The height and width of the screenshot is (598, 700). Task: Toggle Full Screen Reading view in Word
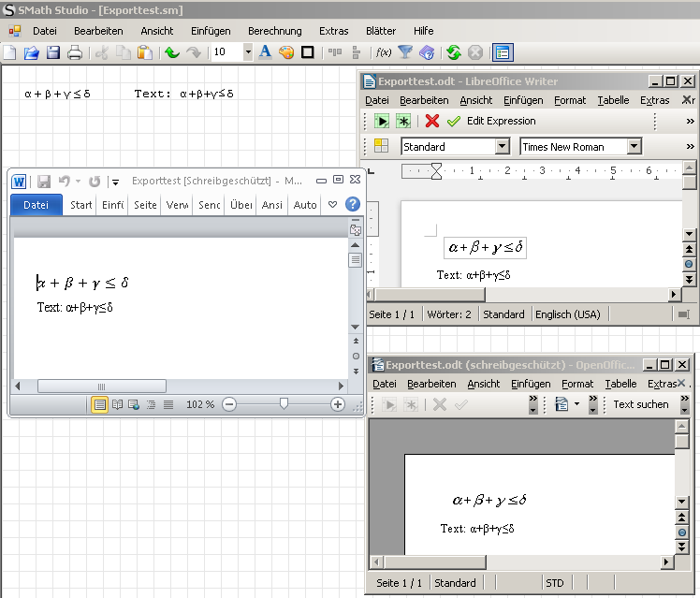point(117,404)
